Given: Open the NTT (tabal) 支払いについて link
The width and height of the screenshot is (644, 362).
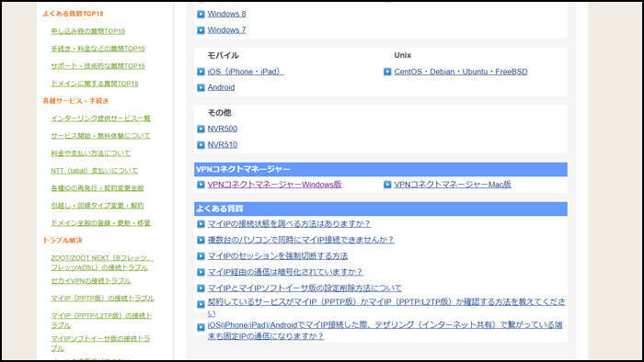Looking at the screenshot, I should (95, 171).
